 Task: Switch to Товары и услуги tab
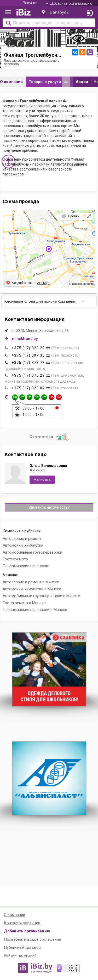(49, 81)
